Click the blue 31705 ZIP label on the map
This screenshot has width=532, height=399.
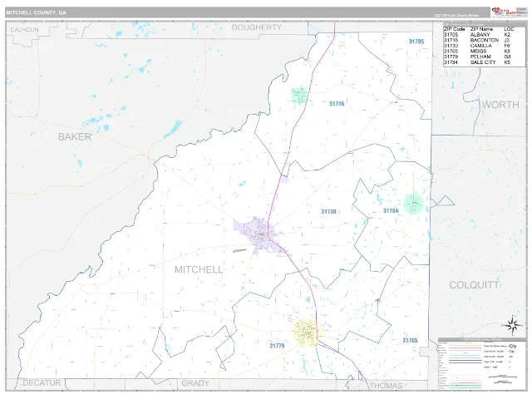coord(416,42)
